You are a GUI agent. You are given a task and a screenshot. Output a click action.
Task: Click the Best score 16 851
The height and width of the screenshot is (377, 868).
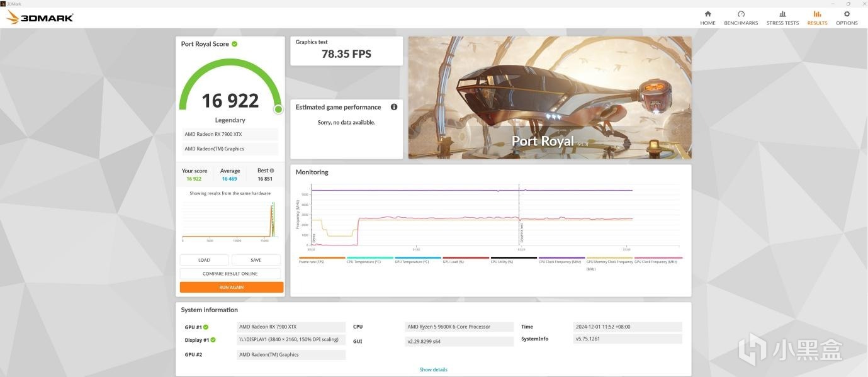(x=265, y=179)
